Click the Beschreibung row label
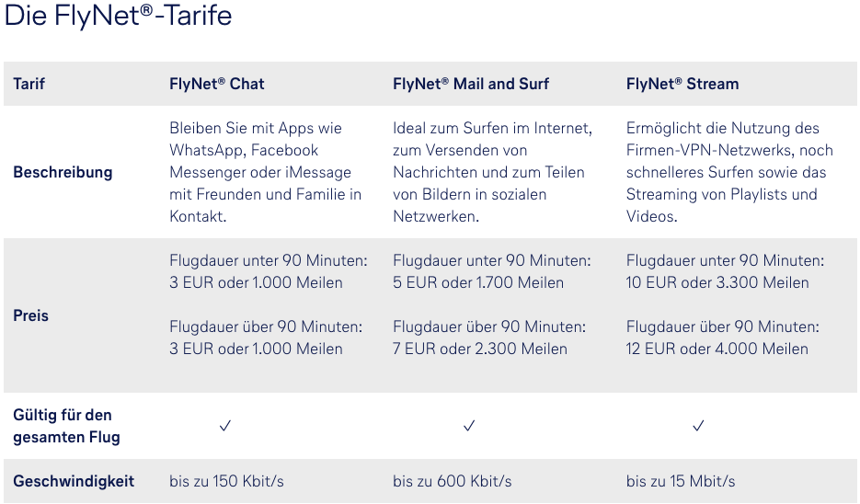This screenshot has width=860, height=504. click(x=63, y=172)
